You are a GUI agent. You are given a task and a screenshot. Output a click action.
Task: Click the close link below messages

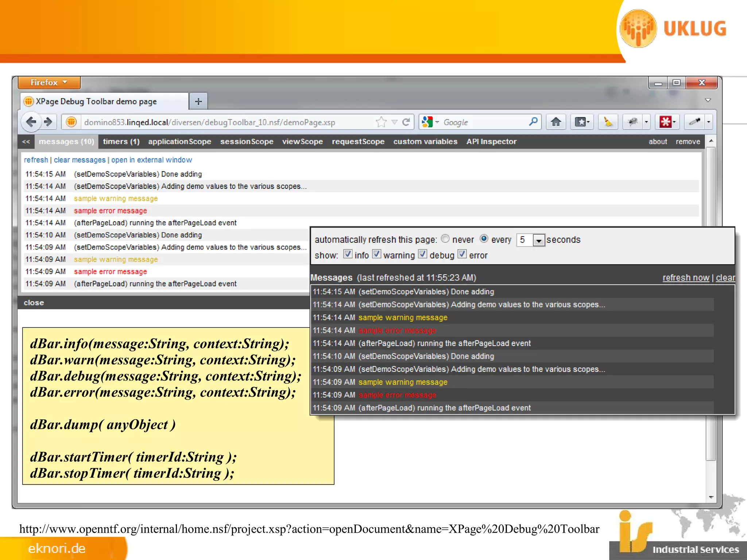tap(34, 303)
